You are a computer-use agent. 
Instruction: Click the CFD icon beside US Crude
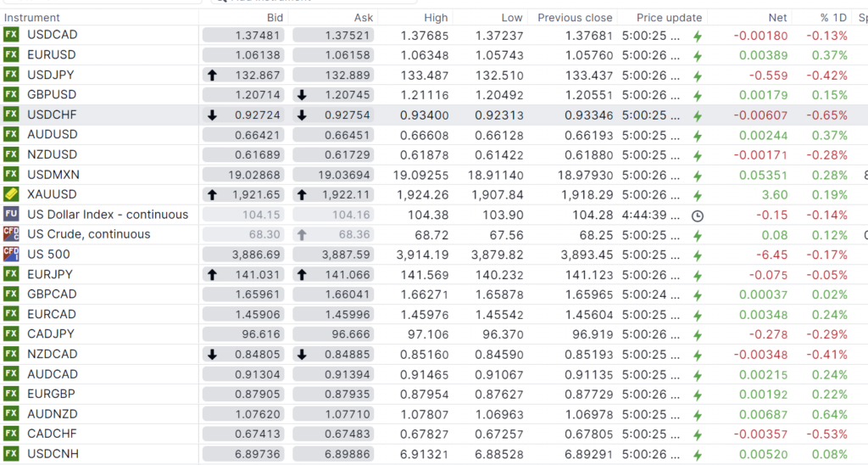pyautogui.click(x=11, y=234)
